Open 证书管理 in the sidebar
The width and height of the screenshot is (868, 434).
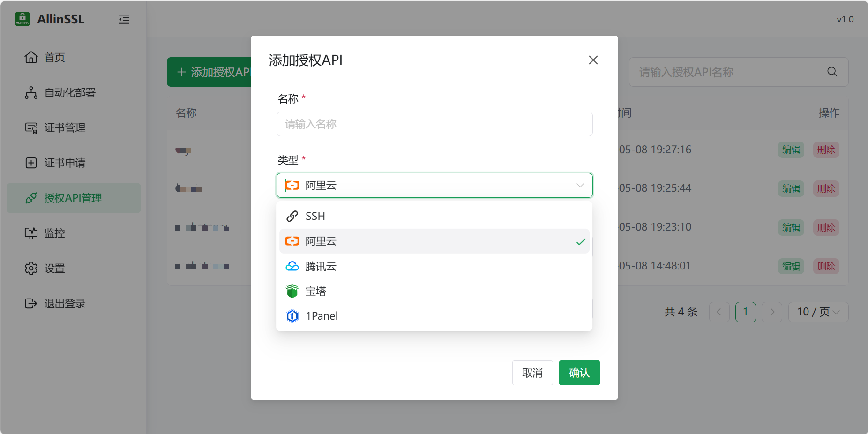pyautogui.click(x=74, y=127)
